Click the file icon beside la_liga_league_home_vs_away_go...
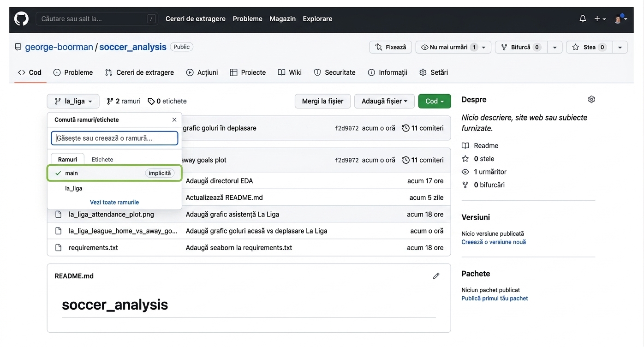Screen dimensions: 644x347 [x=58, y=231]
